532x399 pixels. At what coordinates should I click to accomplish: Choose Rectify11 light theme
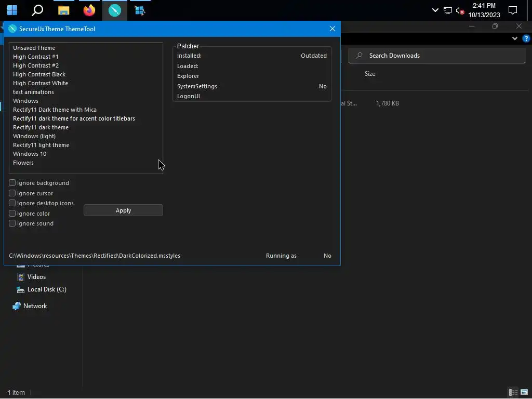[41, 145]
